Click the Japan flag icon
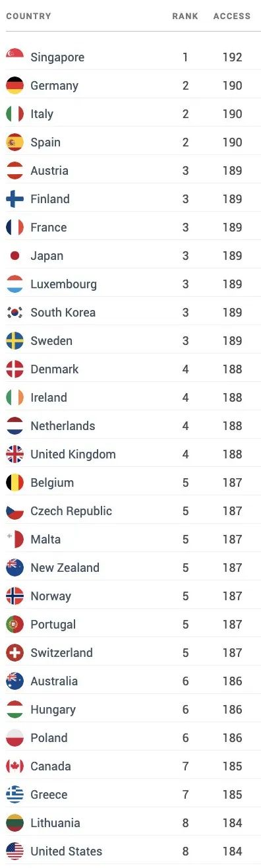This screenshot has height=868, width=261. click(x=14, y=256)
